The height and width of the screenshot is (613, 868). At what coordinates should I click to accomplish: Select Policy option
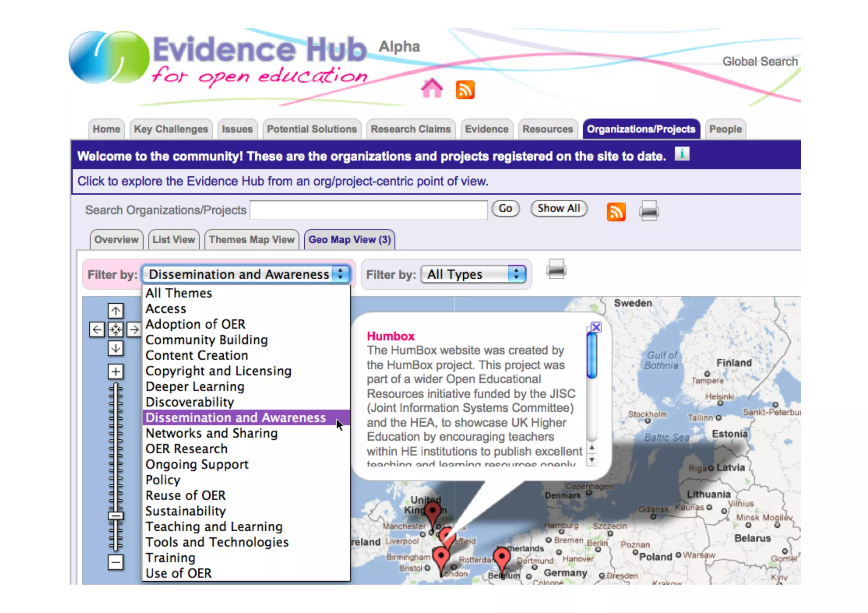pos(246,480)
